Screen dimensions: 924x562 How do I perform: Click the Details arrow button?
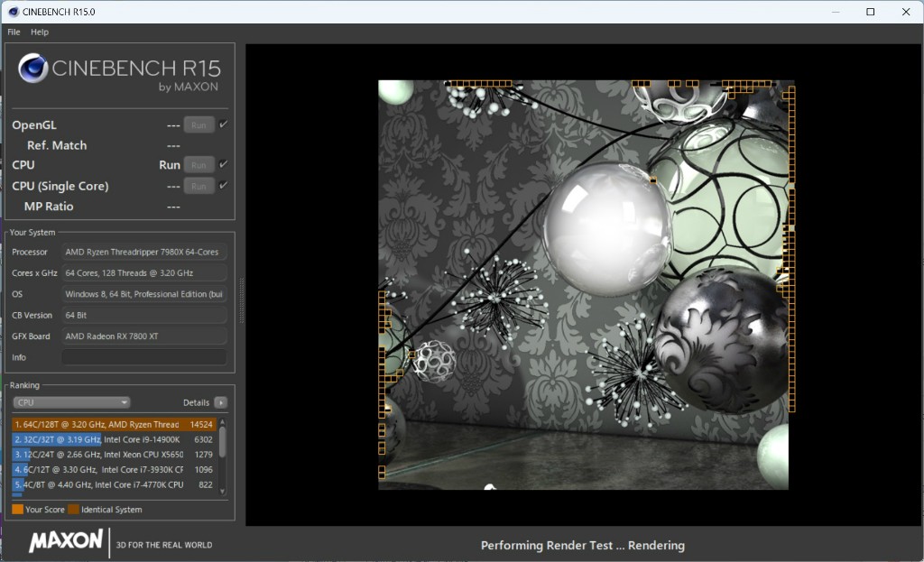220,402
